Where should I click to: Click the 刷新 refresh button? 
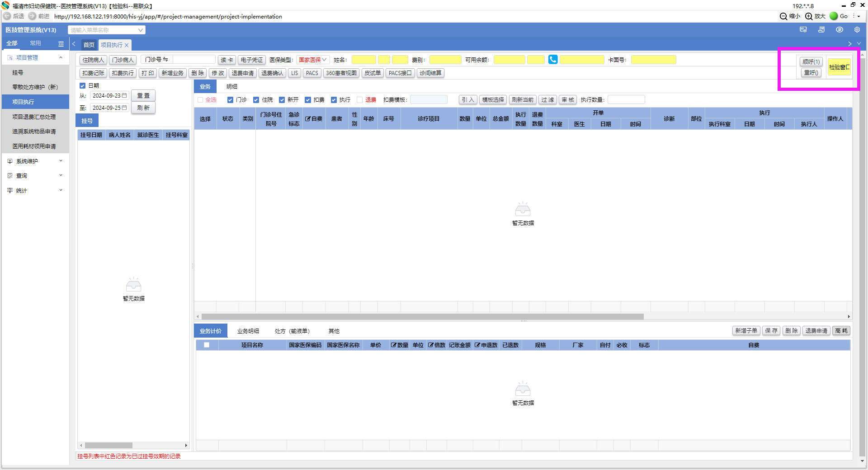(143, 108)
